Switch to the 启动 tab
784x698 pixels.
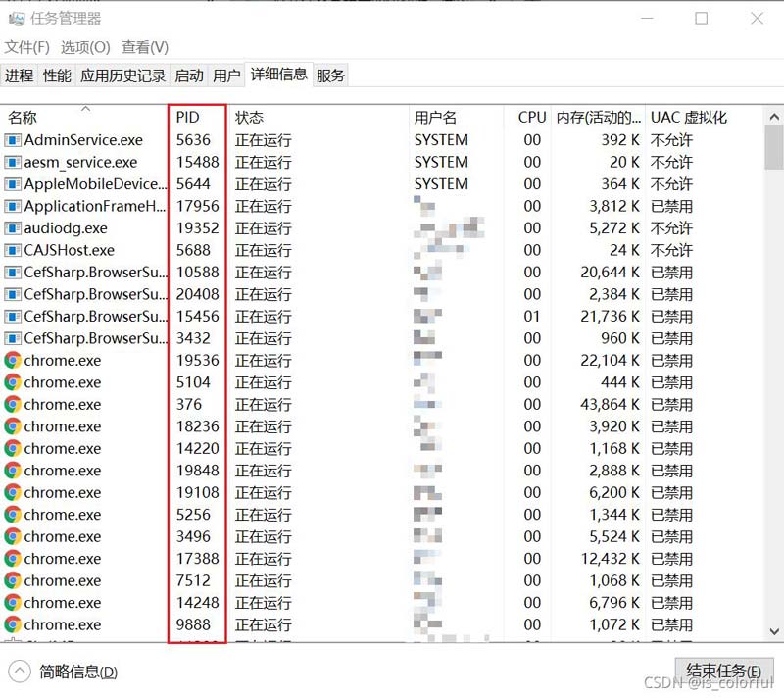(189, 75)
